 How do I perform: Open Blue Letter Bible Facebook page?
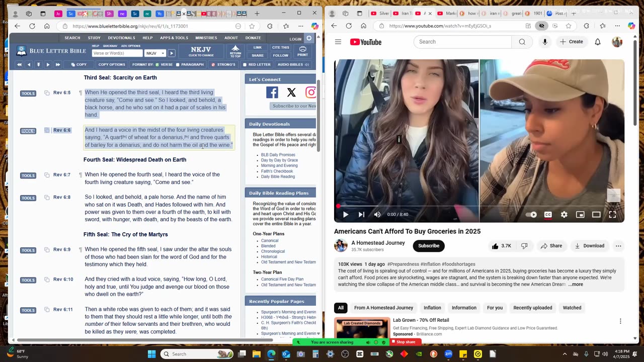click(272, 92)
